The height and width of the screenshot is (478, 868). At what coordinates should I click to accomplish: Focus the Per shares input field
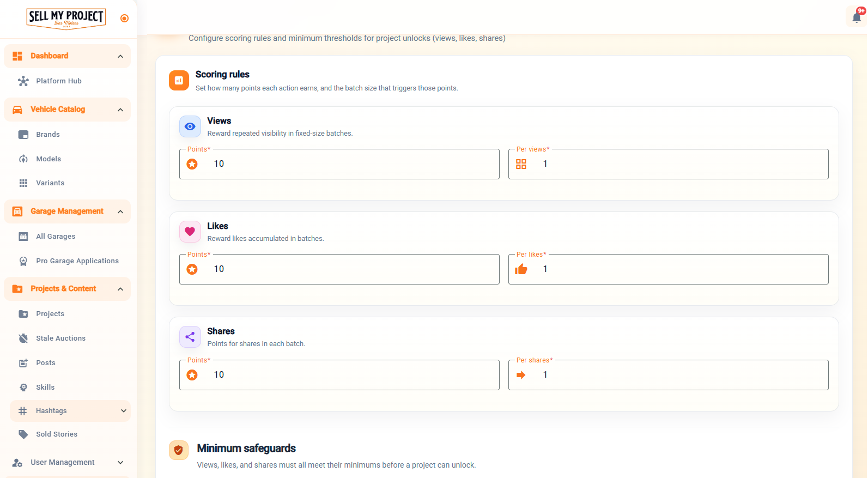(x=669, y=375)
